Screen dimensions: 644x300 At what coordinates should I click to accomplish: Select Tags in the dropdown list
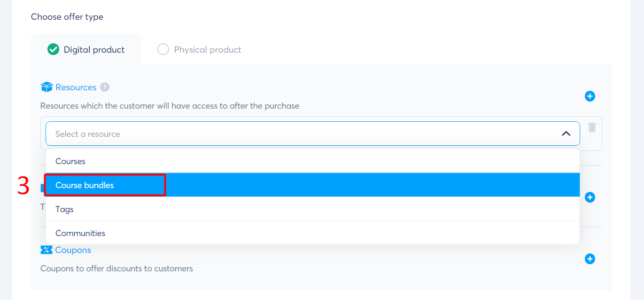point(64,209)
